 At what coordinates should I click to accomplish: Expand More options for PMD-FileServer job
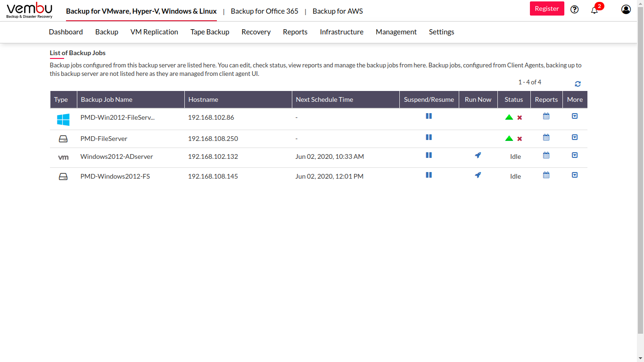(x=575, y=137)
